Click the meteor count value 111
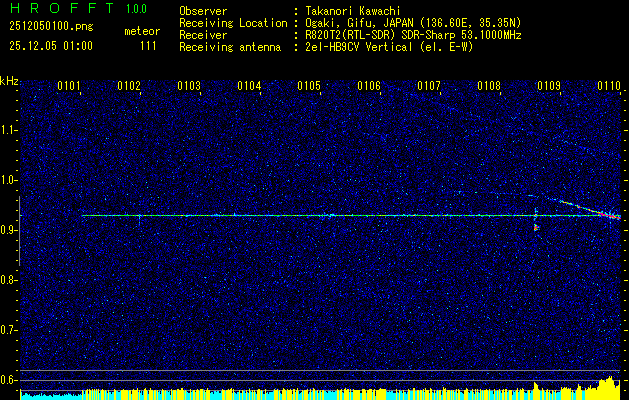The width and height of the screenshot is (629, 400). coord(148,45)
